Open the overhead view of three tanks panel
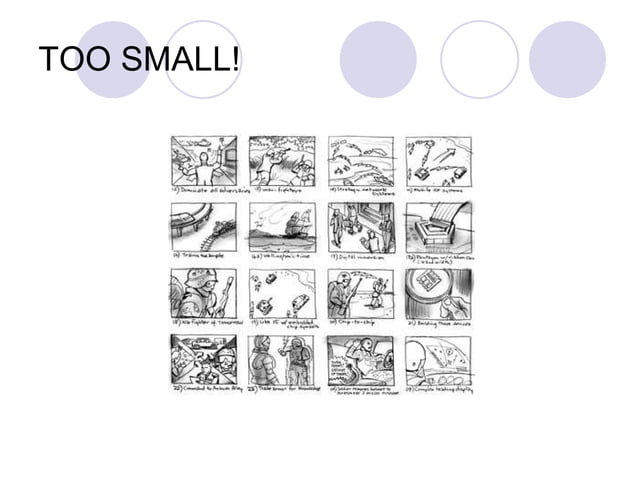Screen dimensions: 638x478 [282, 294]
